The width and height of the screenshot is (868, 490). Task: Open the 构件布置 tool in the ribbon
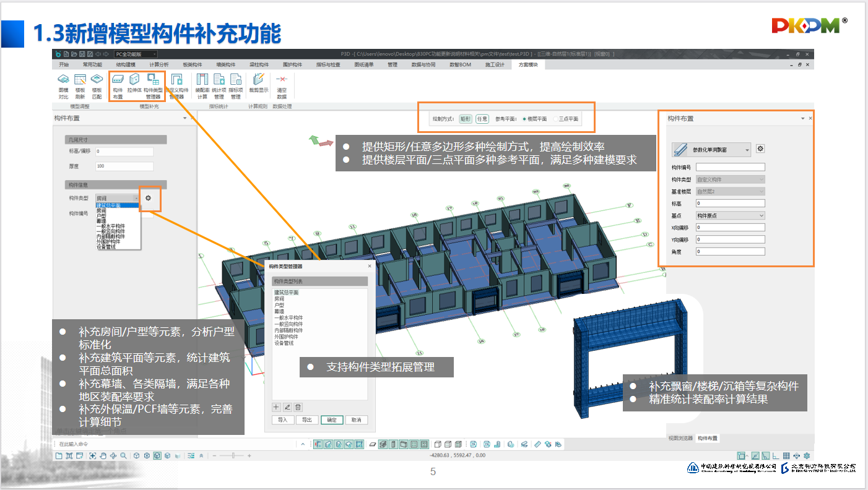[x=118, y=86]
